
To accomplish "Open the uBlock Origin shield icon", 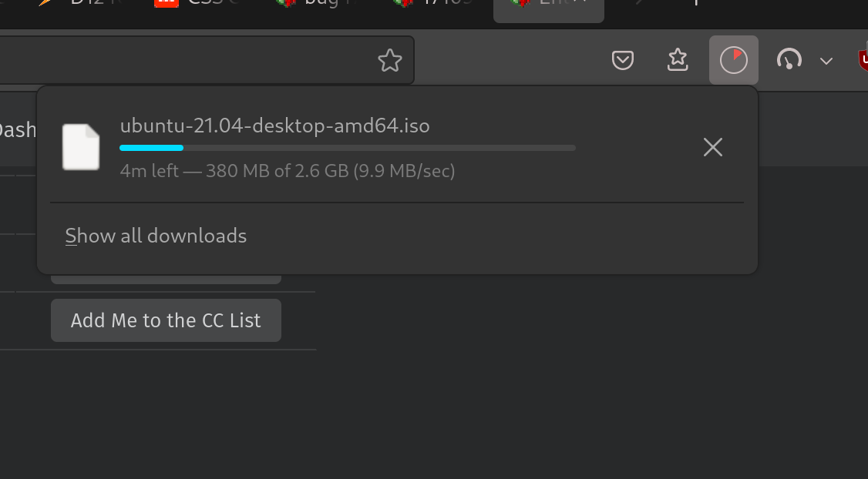I will 863,60.
